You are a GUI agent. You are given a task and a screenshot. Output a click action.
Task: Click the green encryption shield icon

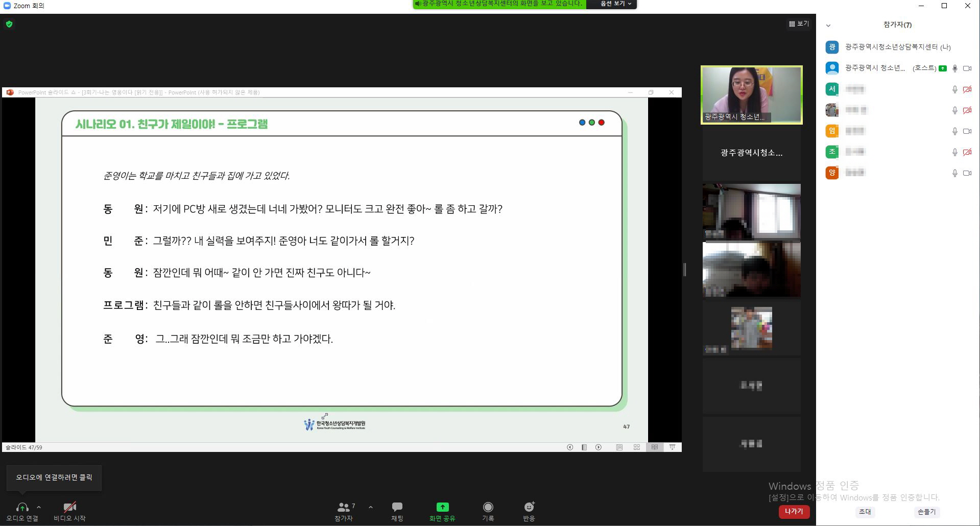[x=9, y=24]
